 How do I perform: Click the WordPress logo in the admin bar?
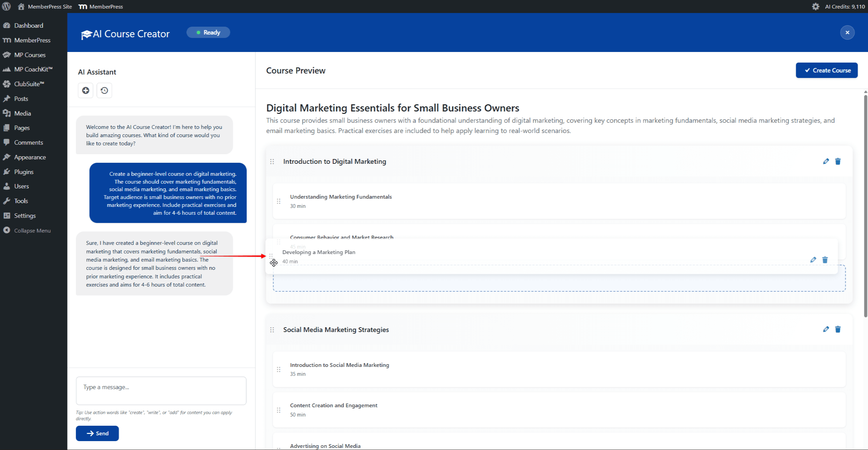pyautogui.click(x=6, y=6)
